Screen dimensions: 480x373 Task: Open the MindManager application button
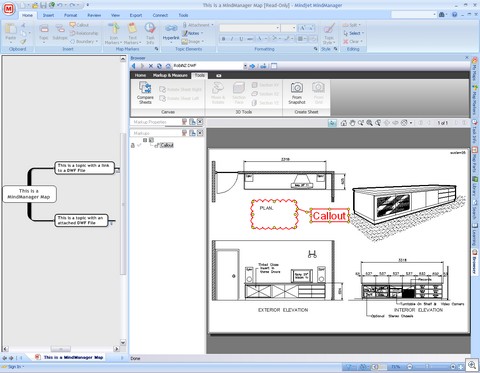(x=9, y=9)
